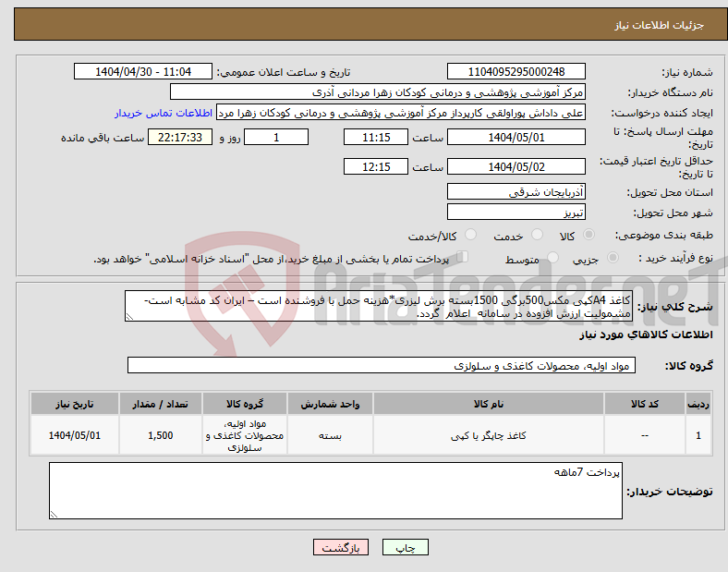This screenshot has width=728, height=572.
Task: Click the buyer notes textarea پرداخت 7ماهه
Action: [335, 491]
